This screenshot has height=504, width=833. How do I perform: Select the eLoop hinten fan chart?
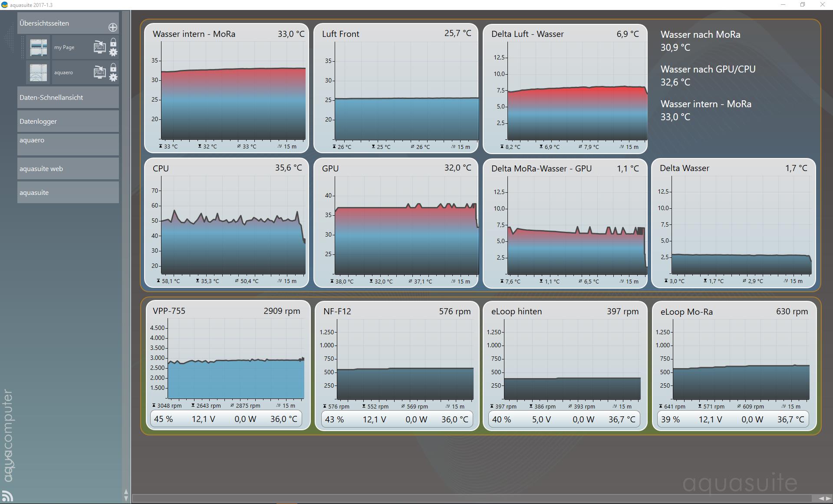tap(565, 366)
